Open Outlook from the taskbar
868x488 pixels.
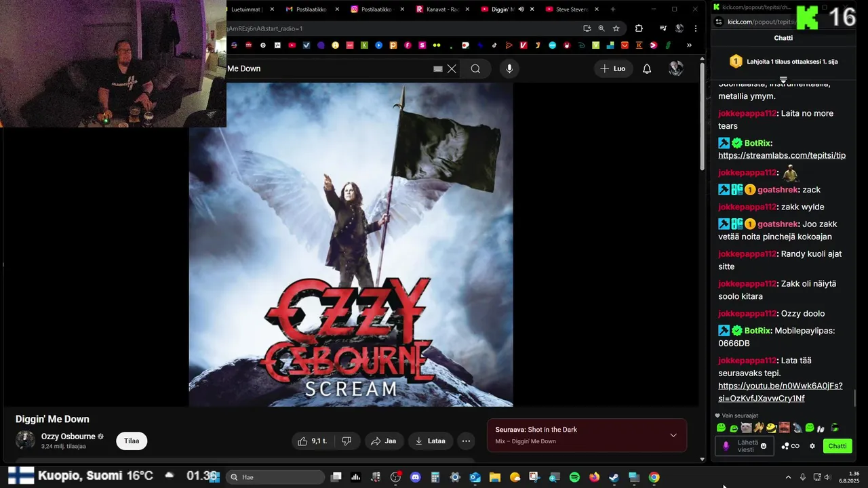(x=475, y=477)
